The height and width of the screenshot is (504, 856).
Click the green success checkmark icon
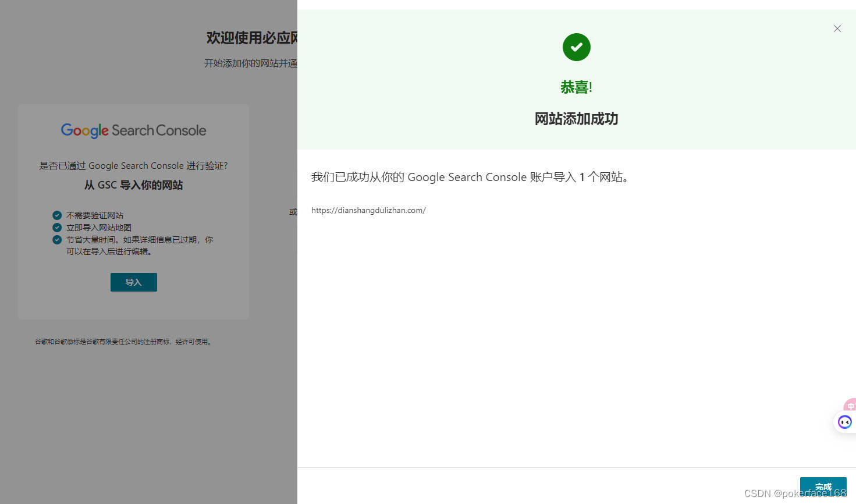[577, 47]
